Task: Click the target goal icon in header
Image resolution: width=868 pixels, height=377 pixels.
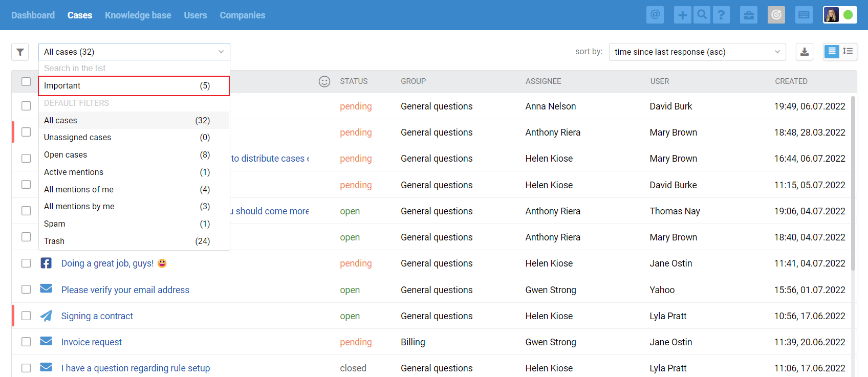Action: 776,15
